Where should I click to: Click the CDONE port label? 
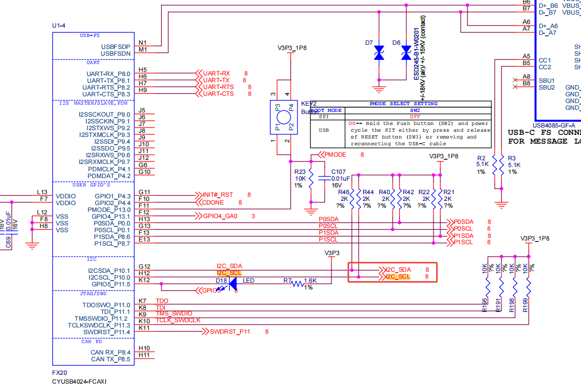[x=213, y=203]
